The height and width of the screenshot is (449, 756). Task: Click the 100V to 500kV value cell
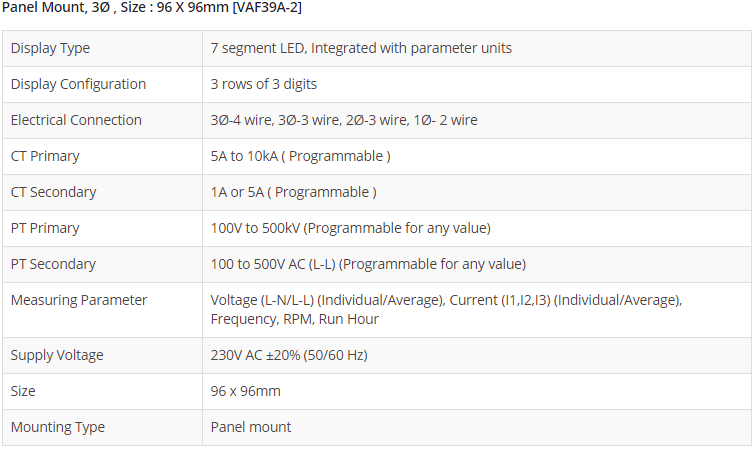point(350,228)
